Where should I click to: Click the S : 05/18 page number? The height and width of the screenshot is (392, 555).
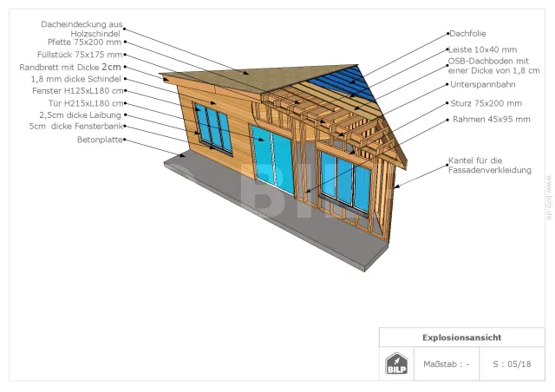click(x=512, y=364)
